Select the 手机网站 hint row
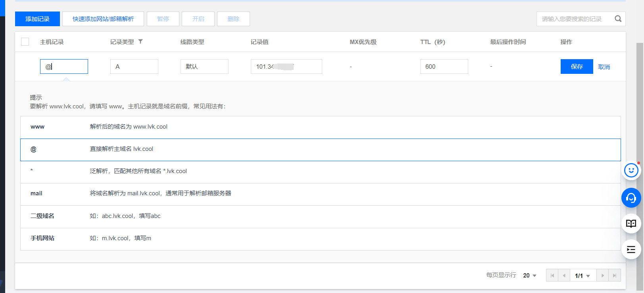 point(321,239)
